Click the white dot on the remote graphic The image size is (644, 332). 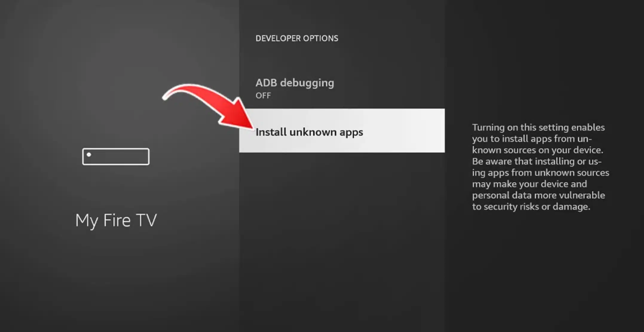(x=88, y=154)
